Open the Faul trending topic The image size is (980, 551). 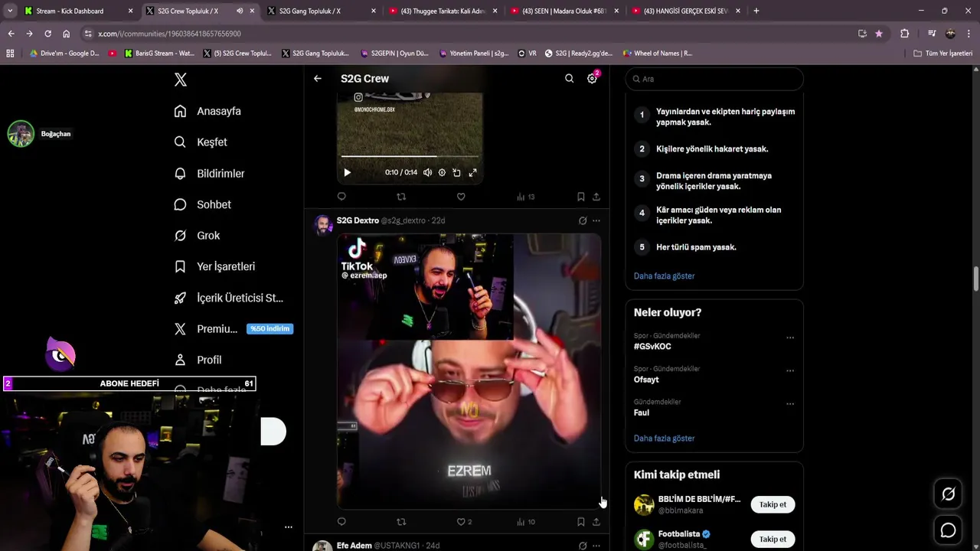(642, 412)
